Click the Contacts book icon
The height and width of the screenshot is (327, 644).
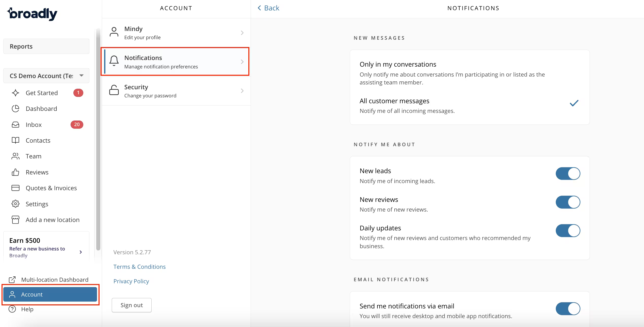coord(15,140)
